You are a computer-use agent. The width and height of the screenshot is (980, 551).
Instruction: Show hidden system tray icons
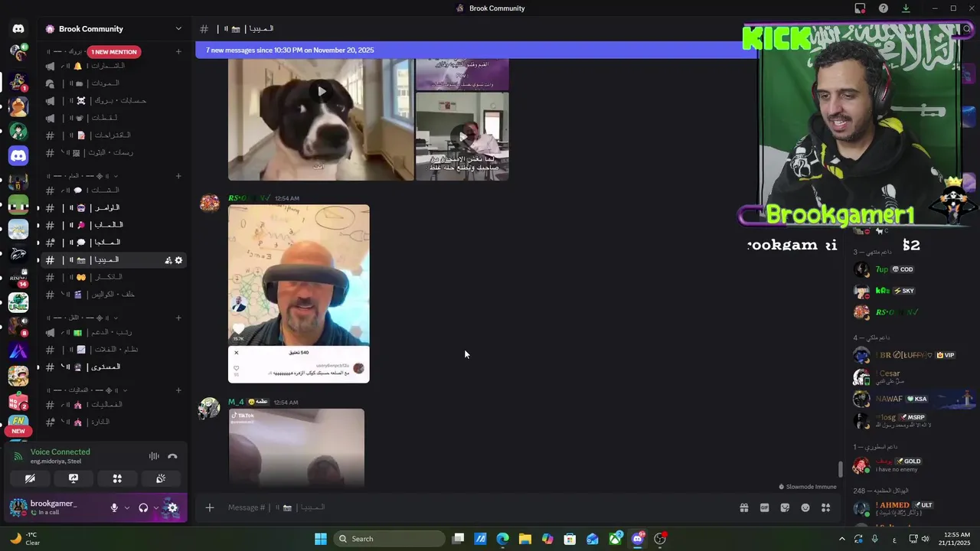842,539
